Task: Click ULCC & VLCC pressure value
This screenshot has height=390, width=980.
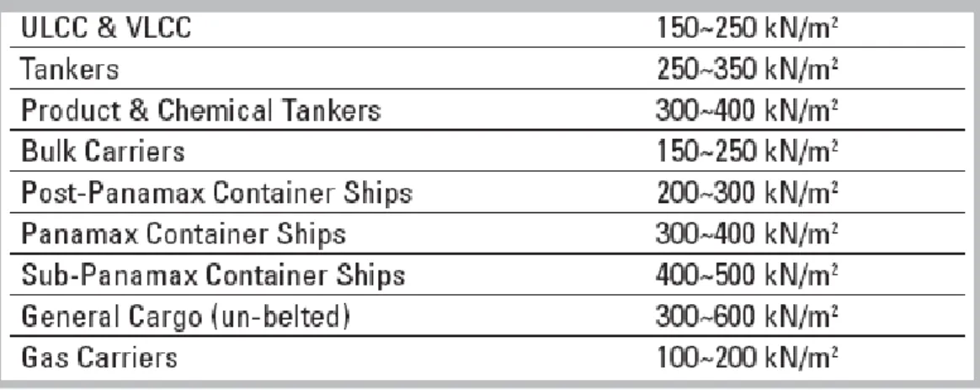Action: [747, 29]
